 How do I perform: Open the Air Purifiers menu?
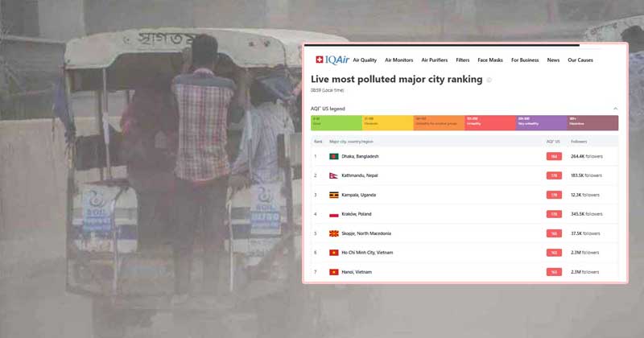coord(435,60)
